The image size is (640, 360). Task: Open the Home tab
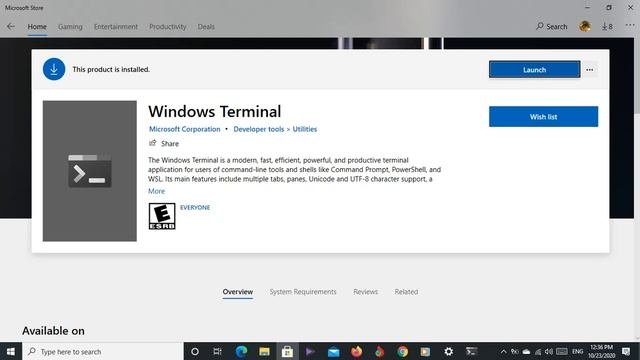pos(37,27)
